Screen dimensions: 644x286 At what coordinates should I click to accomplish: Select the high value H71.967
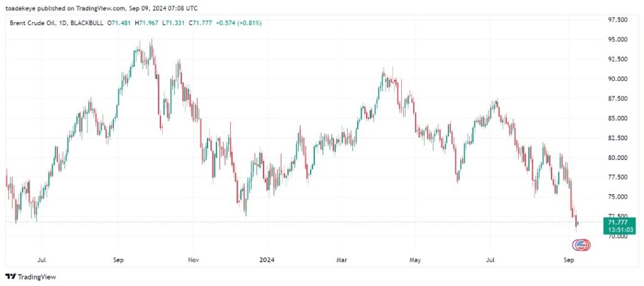pyautogui.click(x=152, y=23)
